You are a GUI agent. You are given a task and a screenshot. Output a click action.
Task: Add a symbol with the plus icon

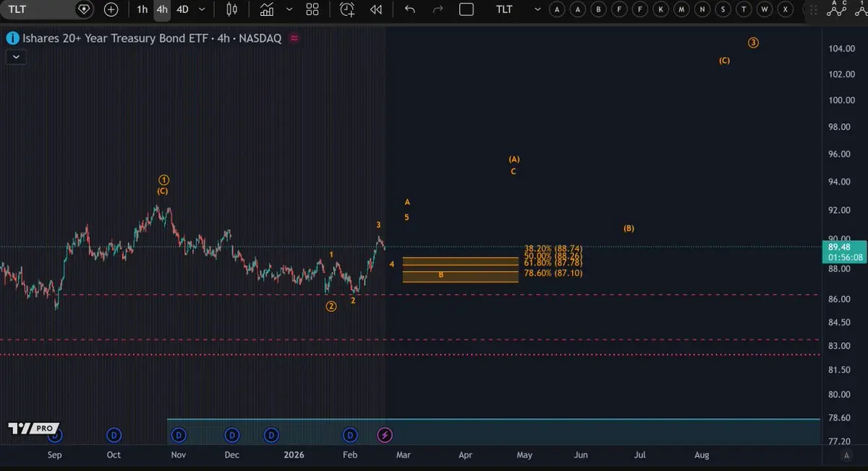(111, 9)
